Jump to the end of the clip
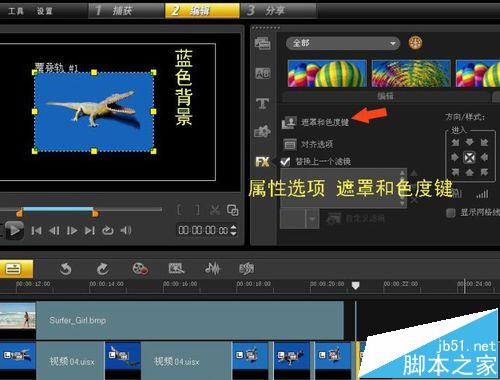 coord(90,231)
